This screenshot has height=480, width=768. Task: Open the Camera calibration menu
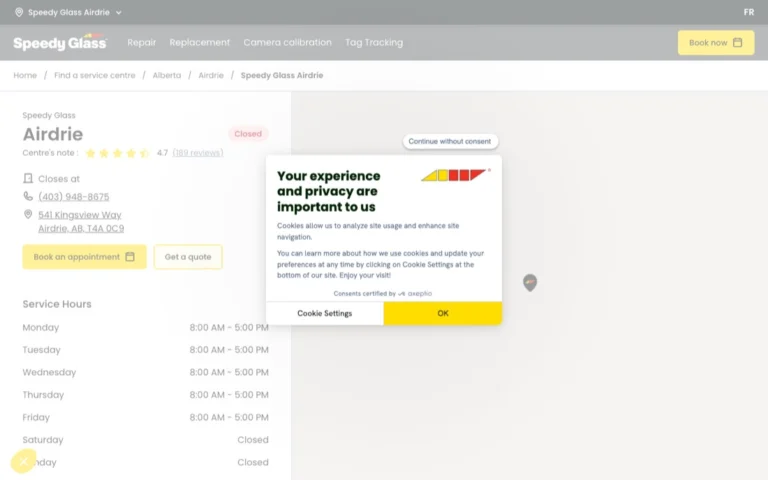click(x=288, y=43)
